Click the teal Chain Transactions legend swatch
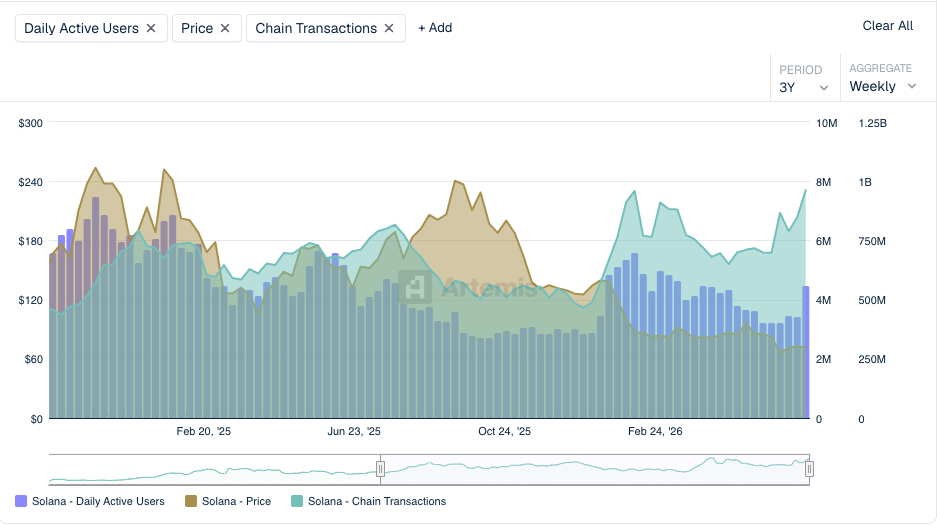This screenshot has width=937, height=525. (x=297, y=501)
